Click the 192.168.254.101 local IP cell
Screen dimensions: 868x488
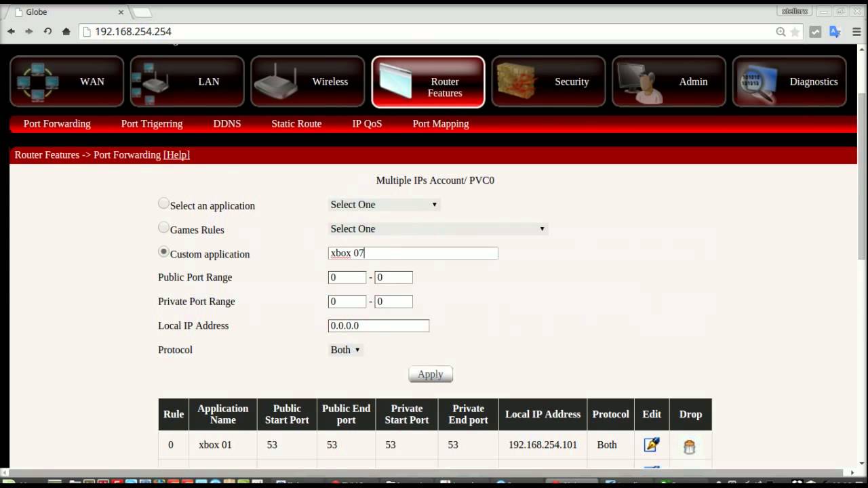pyautogui.click(x=542, y=445)
